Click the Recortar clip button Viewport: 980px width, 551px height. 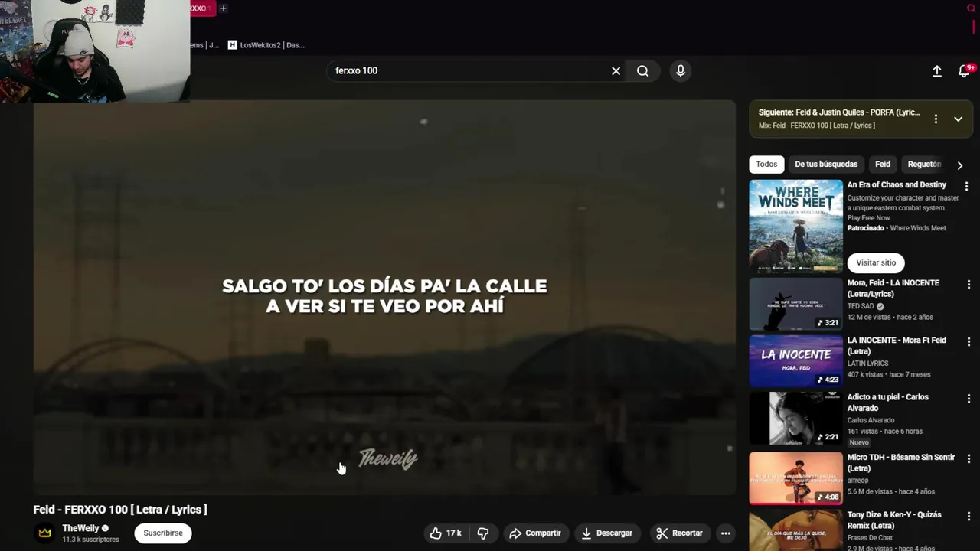pyautogui.click(x=679, y=533)
